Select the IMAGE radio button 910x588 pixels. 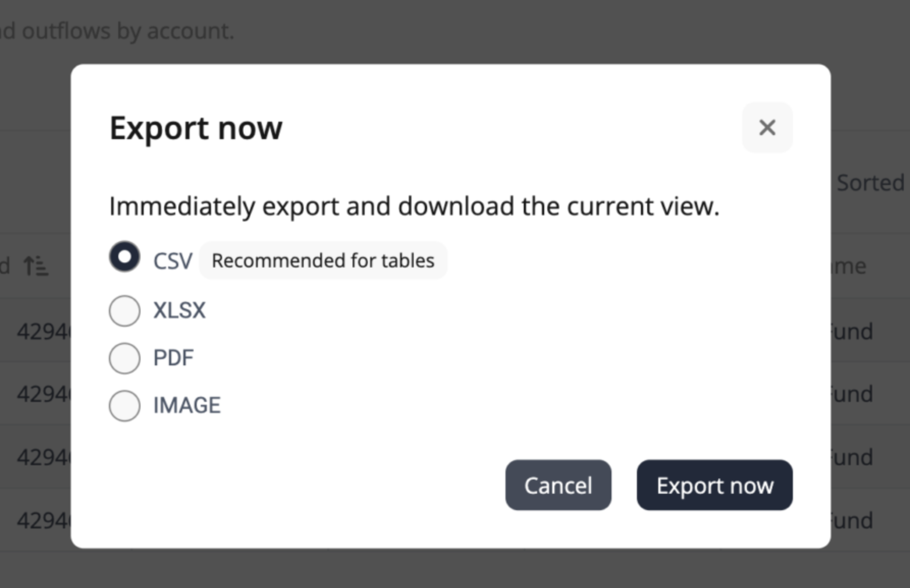[124, 406]
